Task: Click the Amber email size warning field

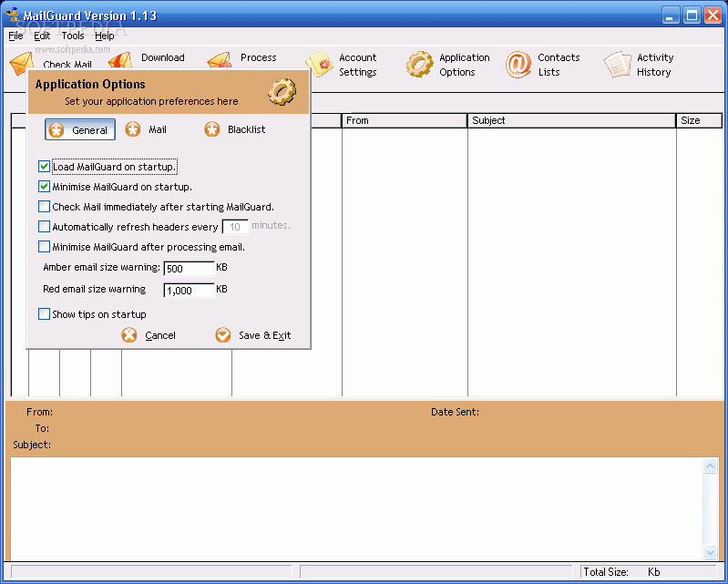Action: (189, 269)
